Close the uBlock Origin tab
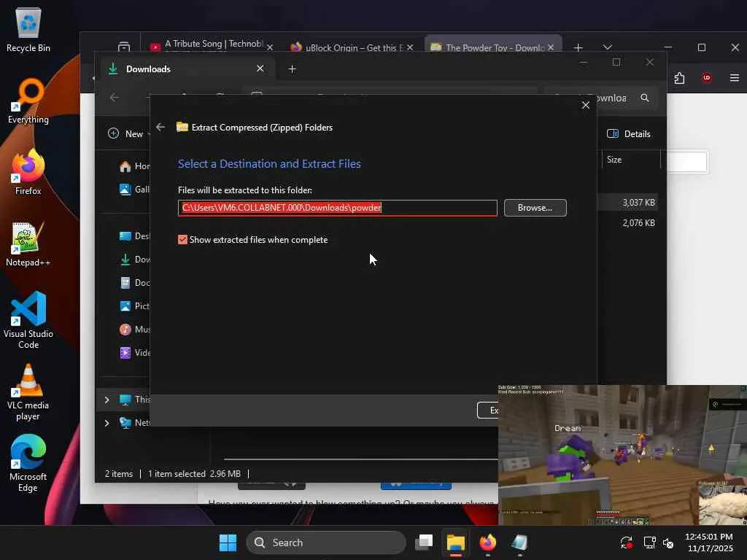 click(x=410, y=47)
